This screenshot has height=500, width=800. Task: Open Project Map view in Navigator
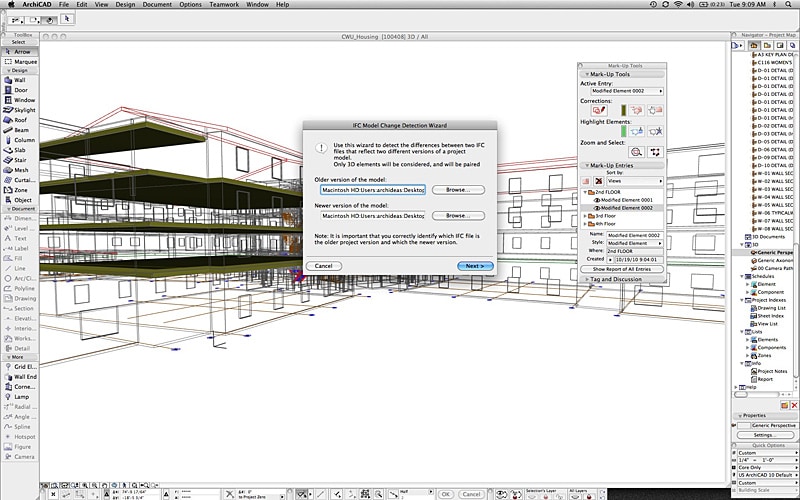[754, 45]
